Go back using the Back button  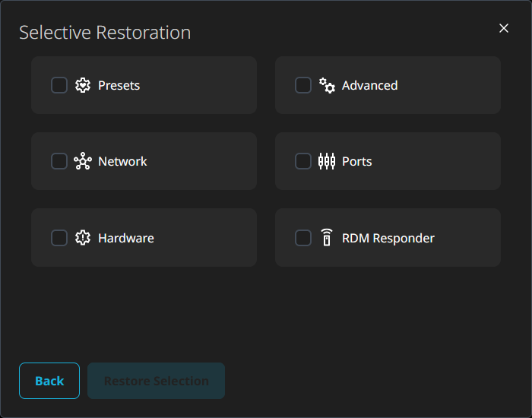click(x=49, y=381)
